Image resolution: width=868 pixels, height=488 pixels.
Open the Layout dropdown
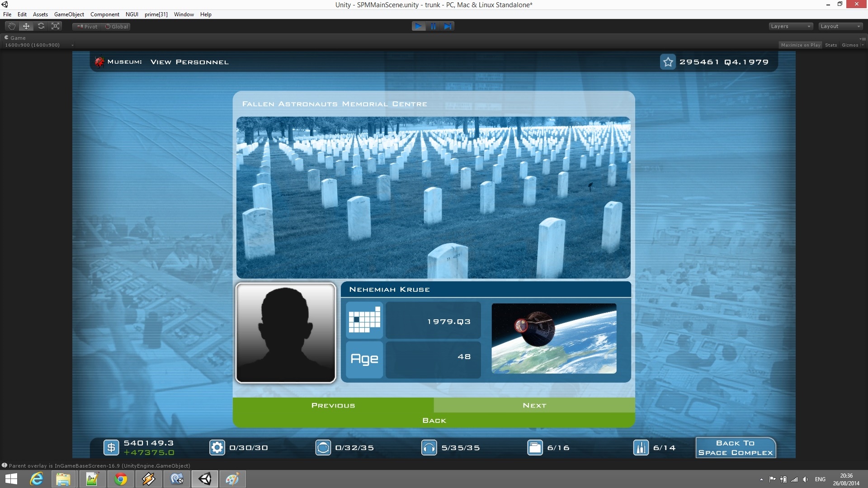[x=840, y=26]
